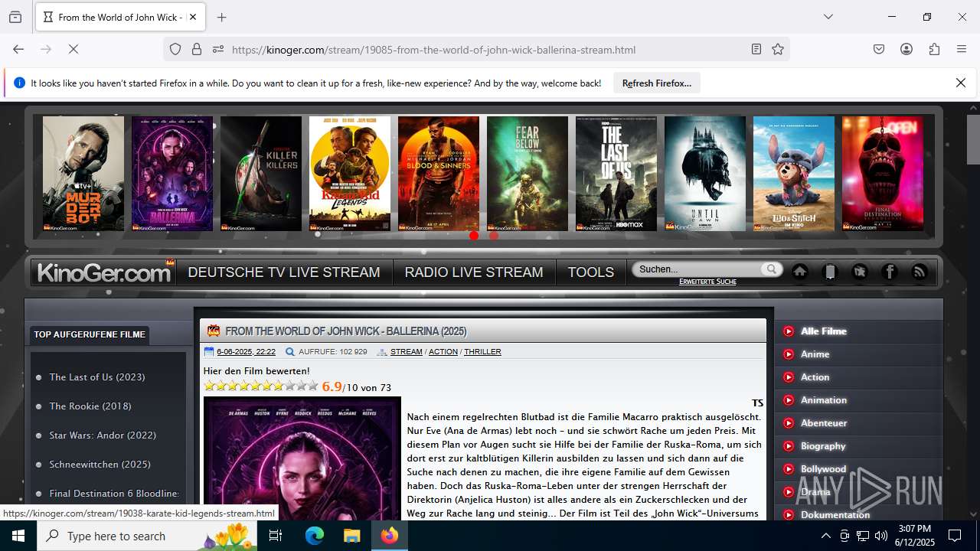The width and height of the screenshot is (980, 551).
Task: Open Animation category in sidebar
Action: click(824, 400)
